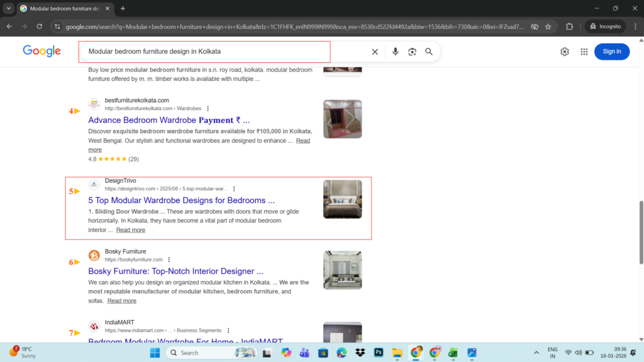Screen dimensions: 644x362
Task: Open a new browser tab
Action: coord(123,8)
